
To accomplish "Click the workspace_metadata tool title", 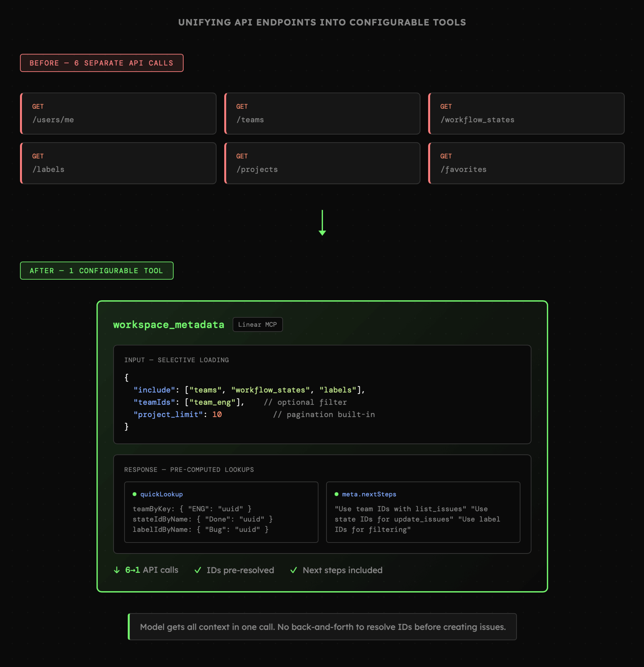I will (x=169, y=325).
